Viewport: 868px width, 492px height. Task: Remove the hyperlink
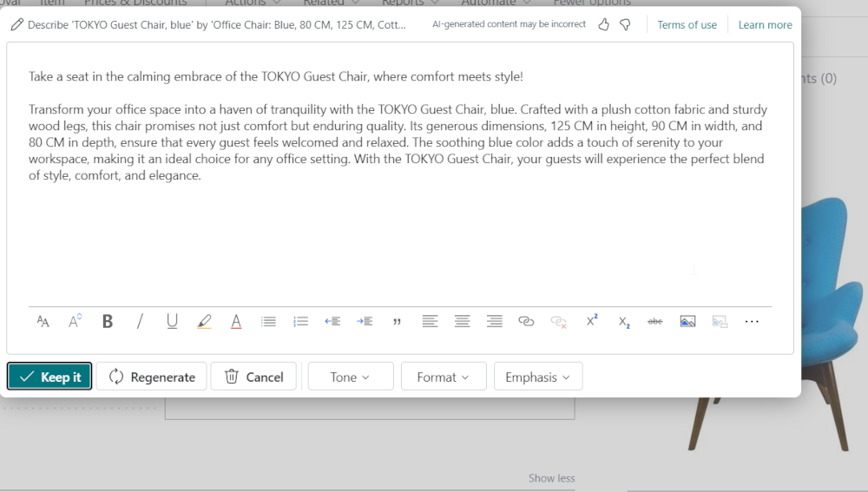coord(558,322)
